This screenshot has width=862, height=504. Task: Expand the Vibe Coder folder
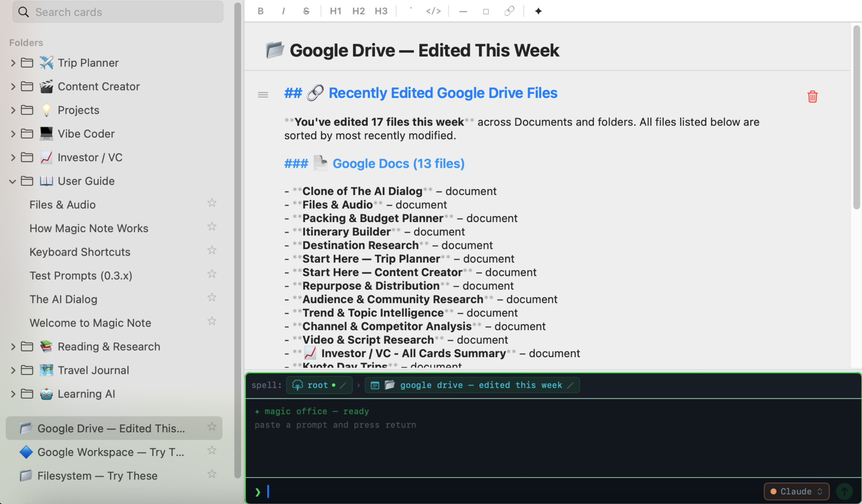coord(13,133)
